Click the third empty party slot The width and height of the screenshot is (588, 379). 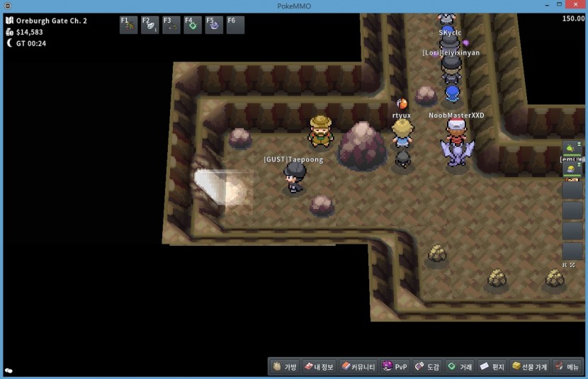(572, 190)
